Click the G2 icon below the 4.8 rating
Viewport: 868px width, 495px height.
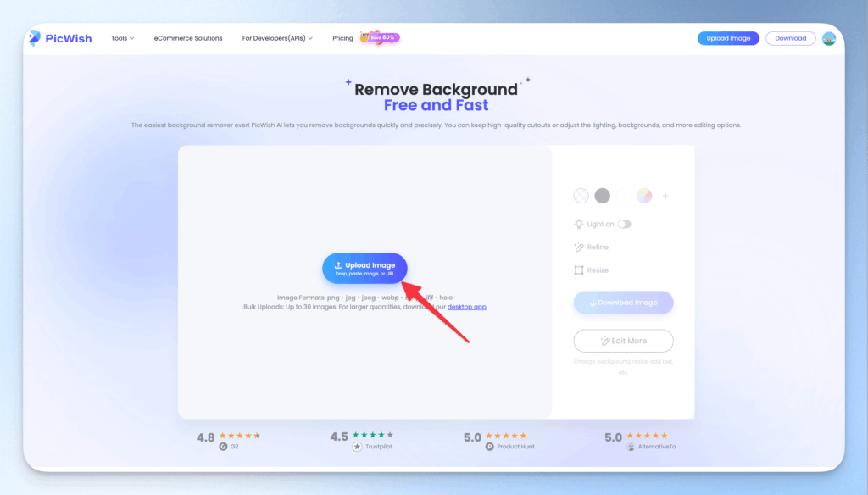point(223,444)
